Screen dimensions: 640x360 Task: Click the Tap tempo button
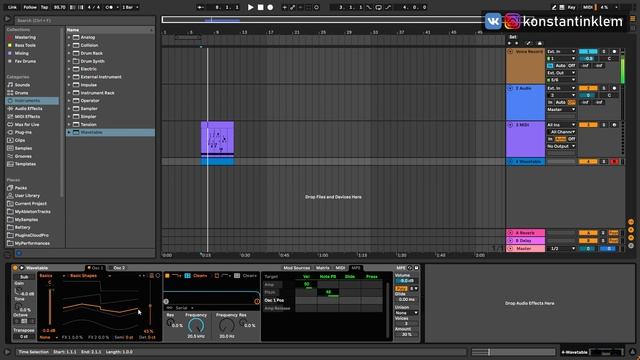tap(44, 7)
